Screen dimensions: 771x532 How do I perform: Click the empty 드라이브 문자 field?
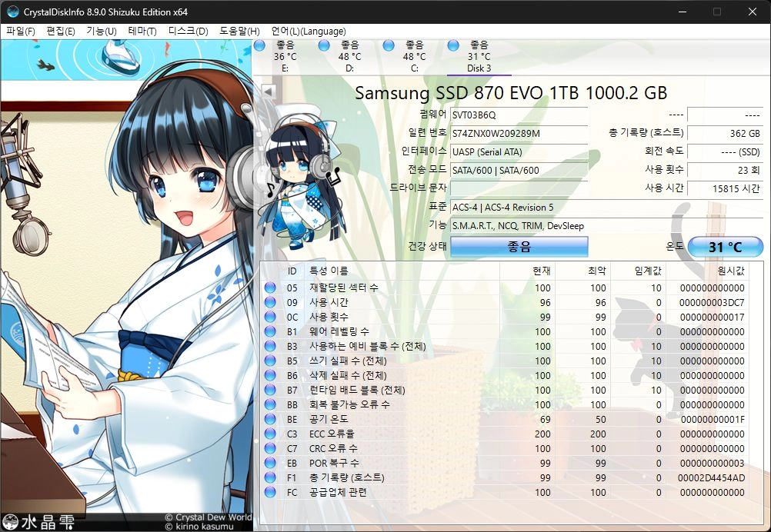[519, 188]
